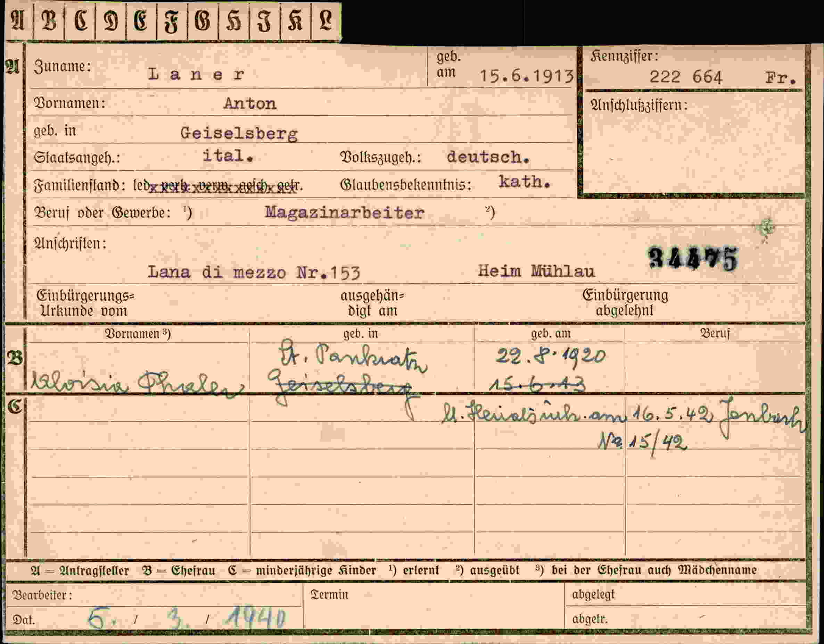Click the 'Vornamen 3)' column header
824x644 pixels.
click(x=138, y=334)
